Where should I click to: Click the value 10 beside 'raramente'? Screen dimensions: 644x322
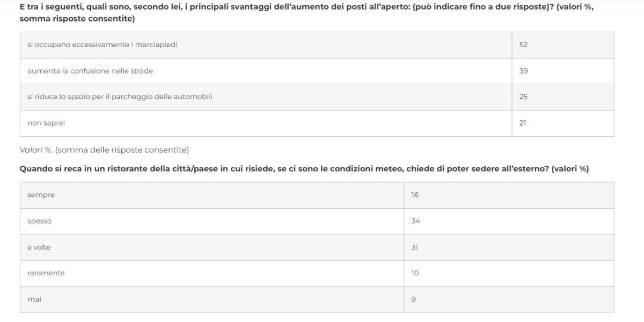pos(415,273)
